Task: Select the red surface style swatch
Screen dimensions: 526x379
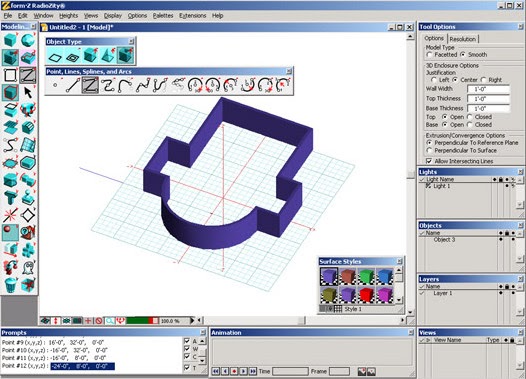Action: coord(366,295)
